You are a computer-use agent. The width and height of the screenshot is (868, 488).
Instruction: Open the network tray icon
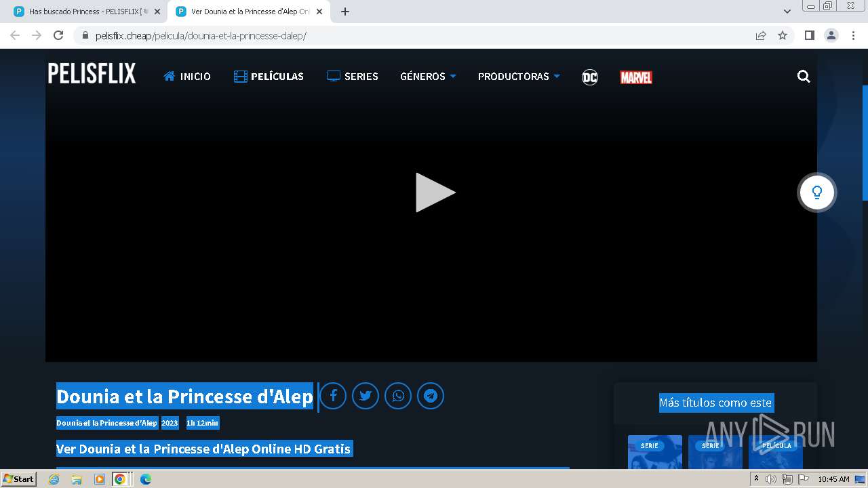(x=787, y=479)
